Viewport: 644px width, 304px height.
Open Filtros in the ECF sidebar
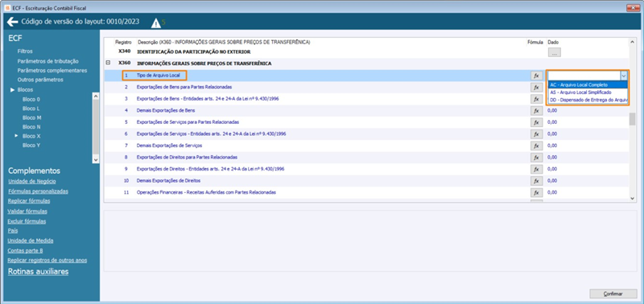pyautogui.click(x=25, y=51)
